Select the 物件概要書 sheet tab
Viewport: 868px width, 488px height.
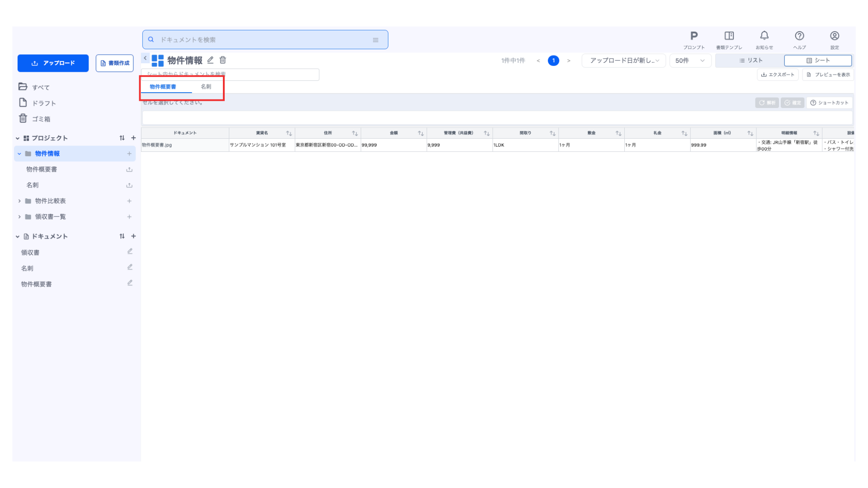coord(163,87)
